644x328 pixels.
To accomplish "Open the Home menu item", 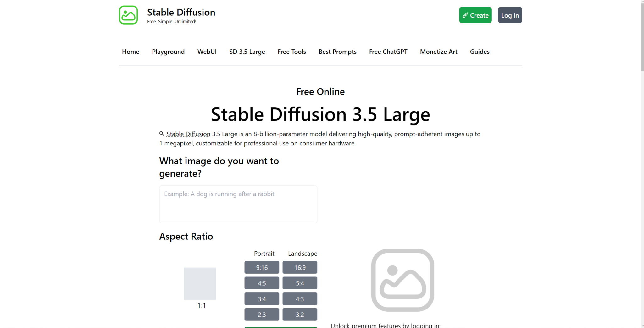I will point(130,52).
